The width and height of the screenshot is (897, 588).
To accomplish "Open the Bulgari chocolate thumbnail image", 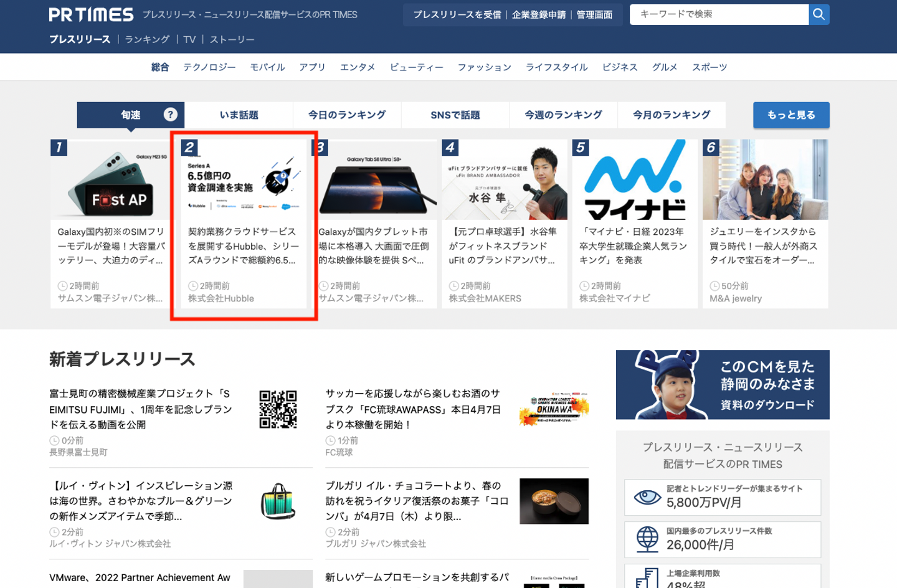I will coord(554,501).
